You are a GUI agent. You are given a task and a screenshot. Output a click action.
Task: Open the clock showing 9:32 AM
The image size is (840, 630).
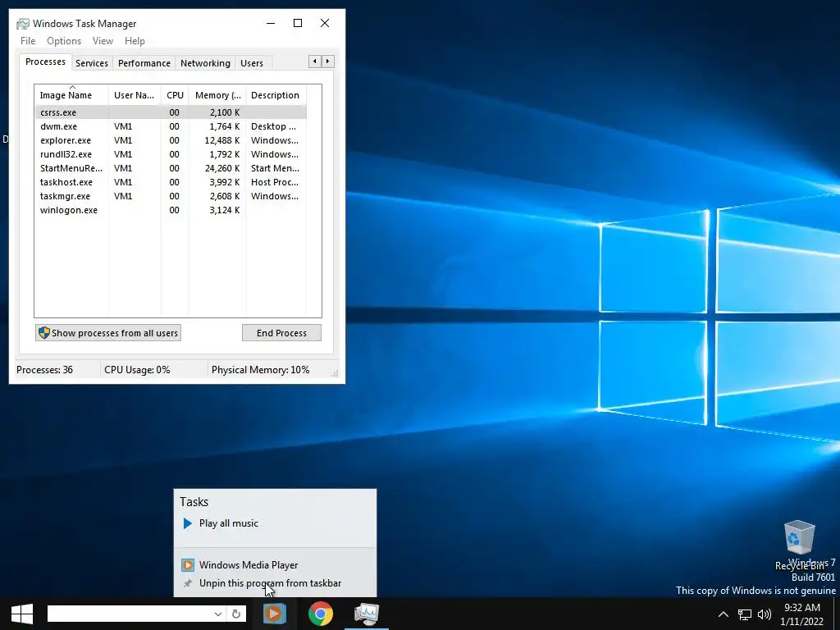[x=801, y=614]
